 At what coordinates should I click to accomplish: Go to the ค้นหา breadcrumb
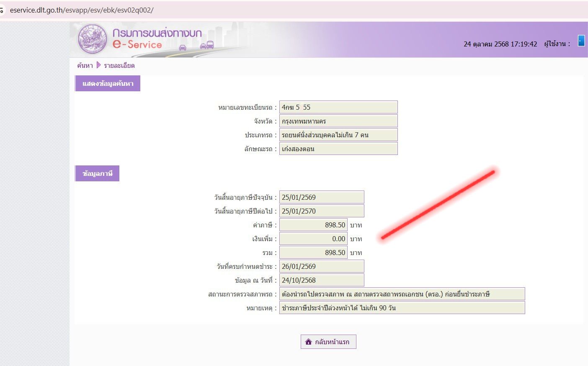click(85, 65)
